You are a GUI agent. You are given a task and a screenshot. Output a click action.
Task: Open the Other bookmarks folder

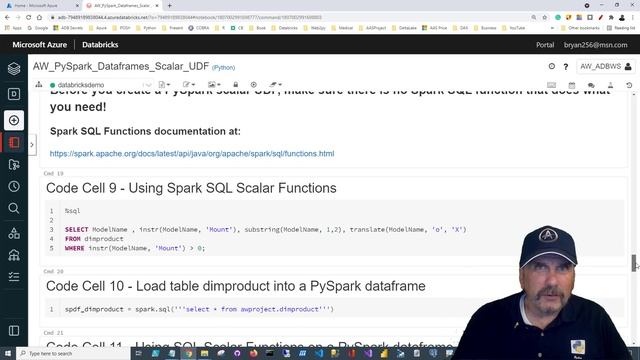(x=580, y=28)
